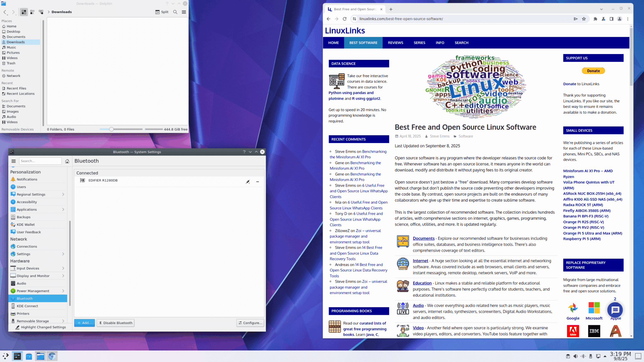The image size is (644, 362).
Task: Click the System Settings home icon
Action: tap(67, 161)
